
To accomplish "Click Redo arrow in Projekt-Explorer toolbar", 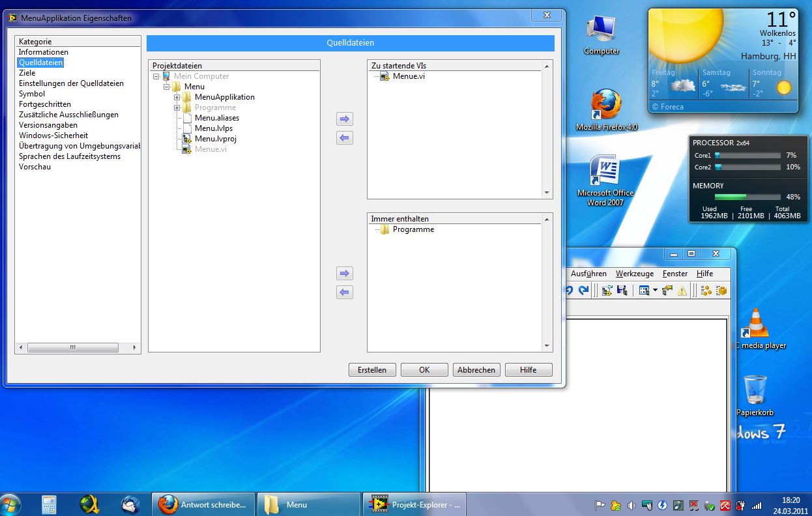I will click(x=583, y=291).
